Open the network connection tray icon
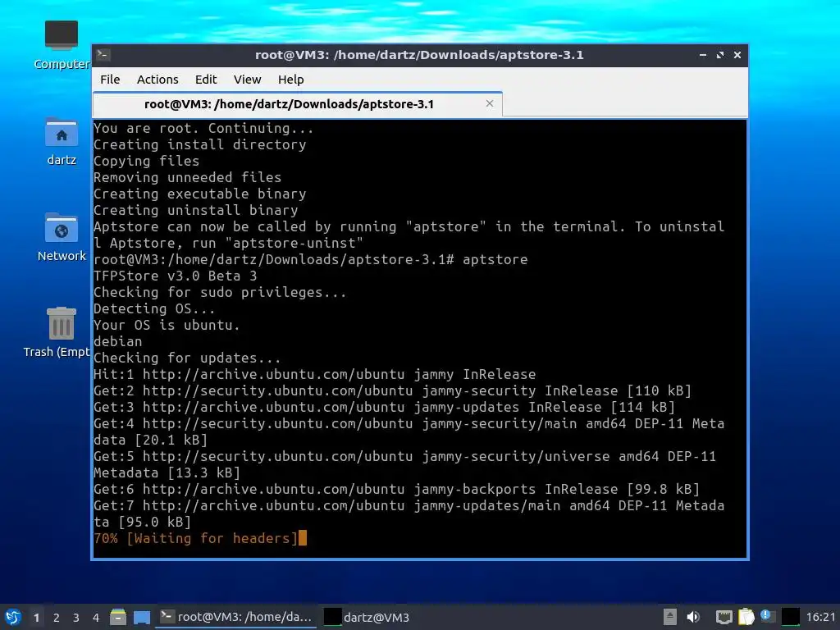 [724, 617]
